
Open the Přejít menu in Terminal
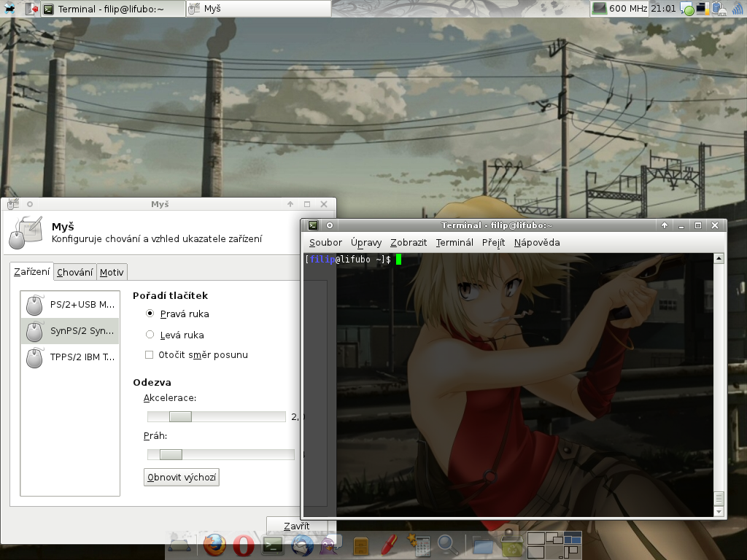[494, 242]
